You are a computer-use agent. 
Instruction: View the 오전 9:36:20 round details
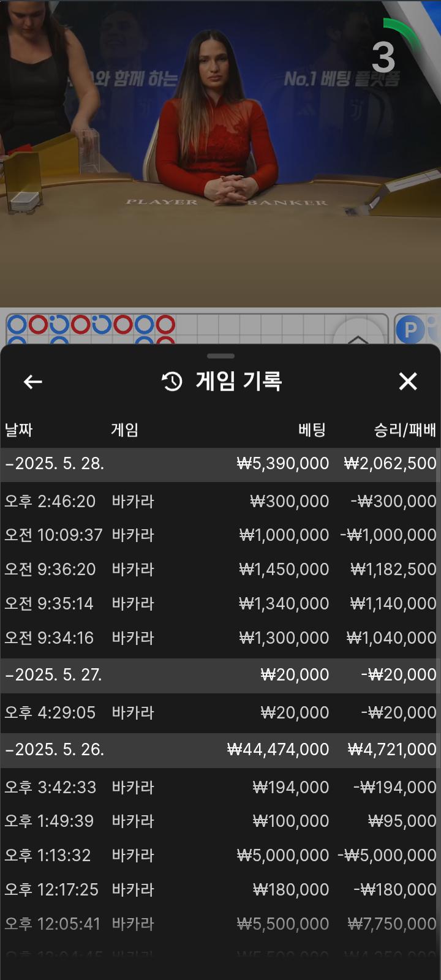pos(221,569)
